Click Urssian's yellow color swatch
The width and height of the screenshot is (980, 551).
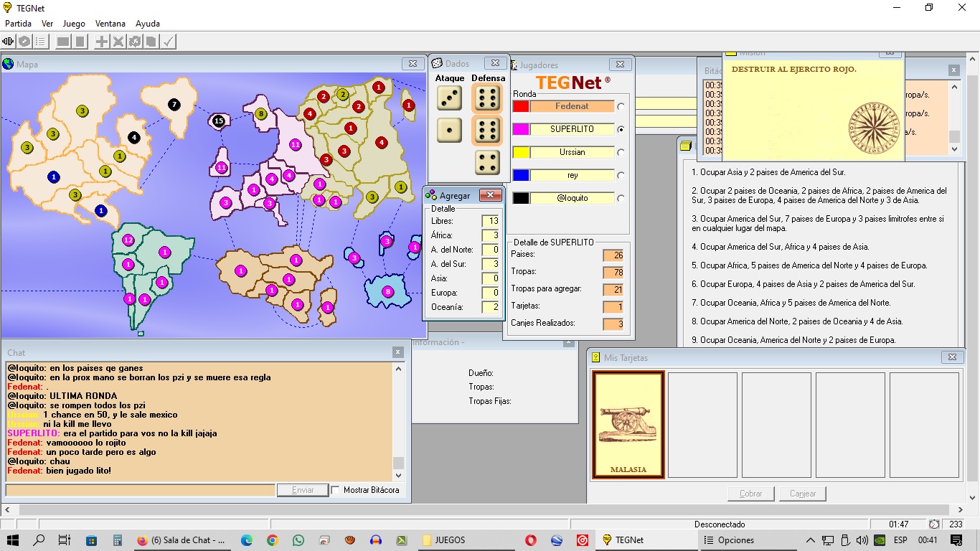pyautogui.click(x=521, y=152)
